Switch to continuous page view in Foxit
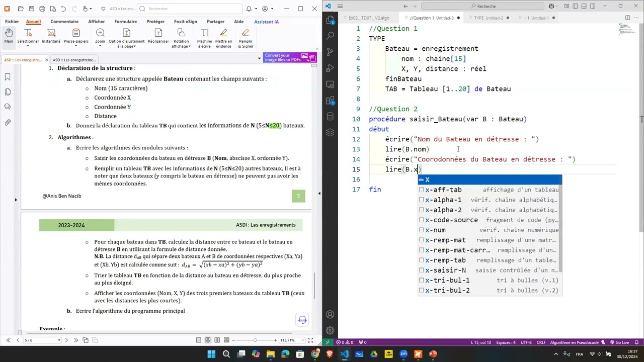This screenshot has height=362, width=644. click(208, 340)
